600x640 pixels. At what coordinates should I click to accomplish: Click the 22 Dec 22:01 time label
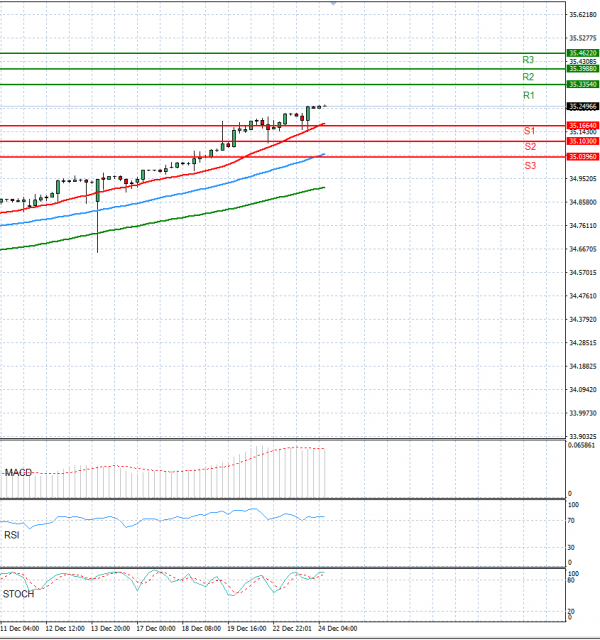292,629
